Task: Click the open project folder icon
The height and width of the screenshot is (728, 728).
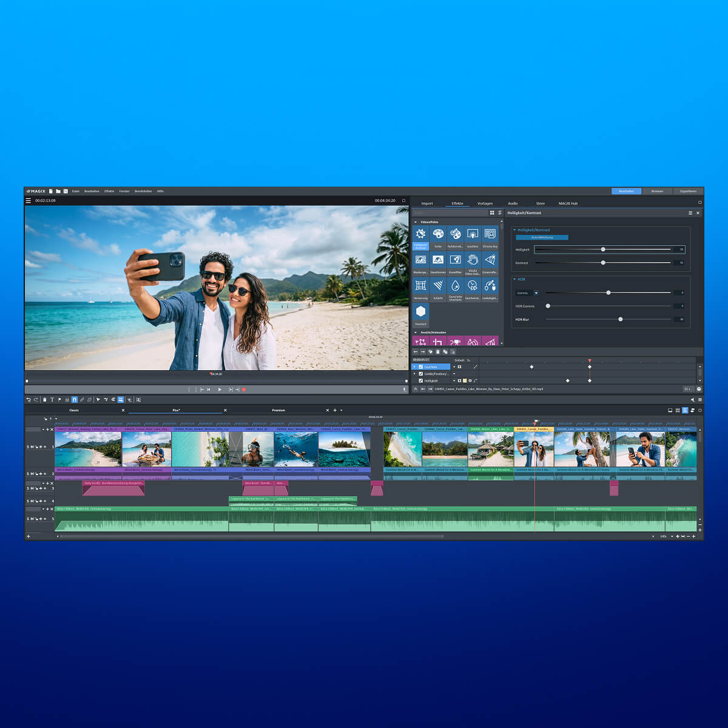Action: [x=58, y=191]
